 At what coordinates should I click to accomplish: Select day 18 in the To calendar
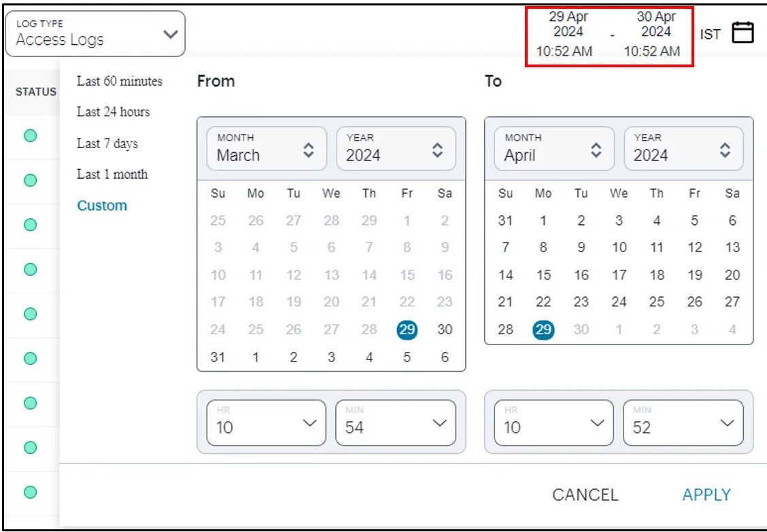pyautogui.click(x=656, y=275)
